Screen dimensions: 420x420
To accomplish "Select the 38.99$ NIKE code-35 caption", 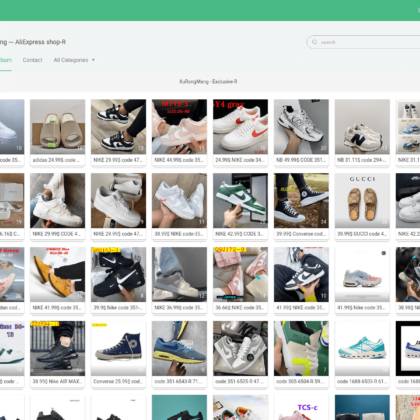I will (179, 234).
